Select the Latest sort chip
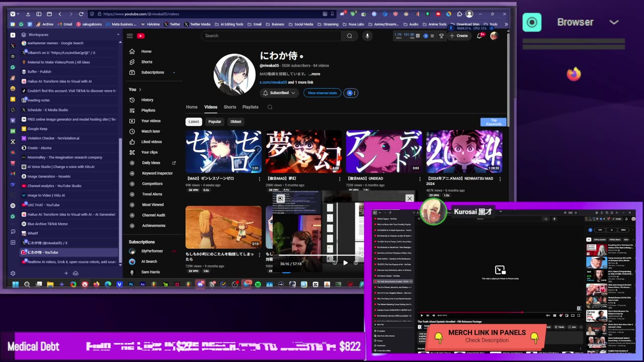 [194, 122]
